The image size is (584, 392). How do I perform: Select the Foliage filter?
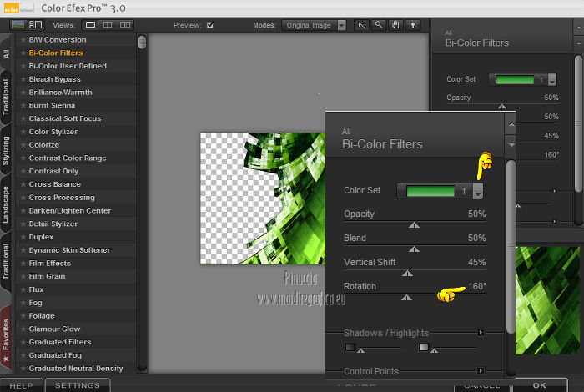pos(42,315)
